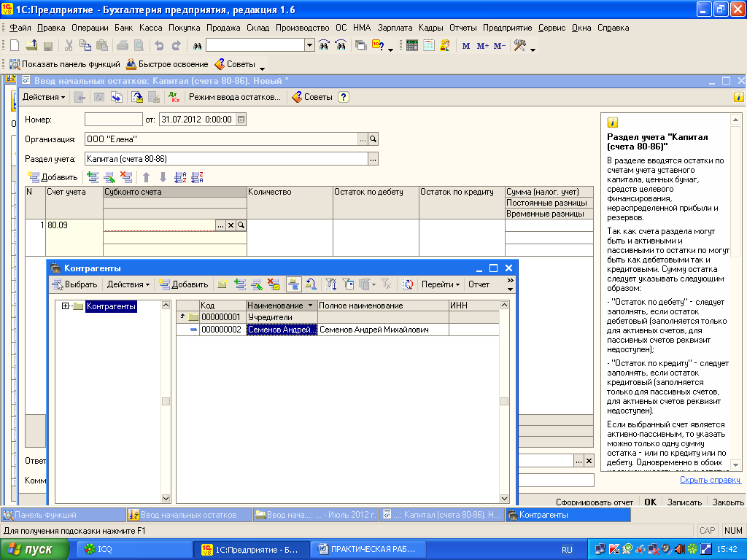Click Режим ввода остатков button

click(235, 97)
